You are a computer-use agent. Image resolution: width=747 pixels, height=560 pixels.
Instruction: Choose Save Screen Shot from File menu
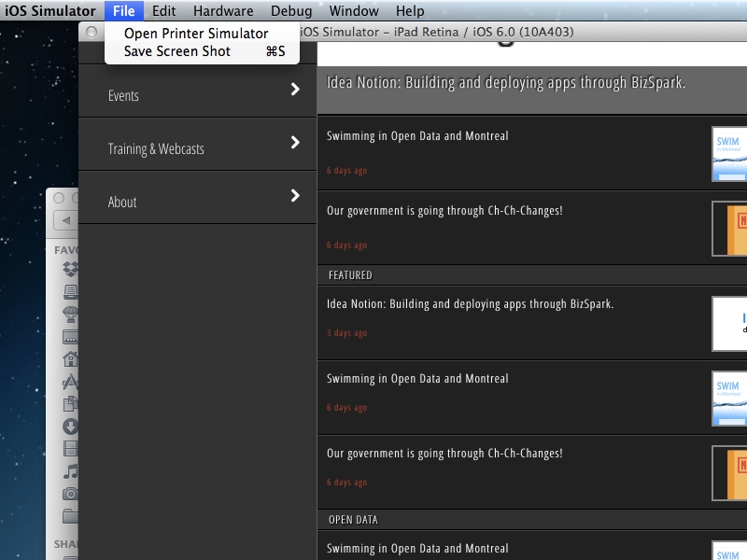pos(202,51)
